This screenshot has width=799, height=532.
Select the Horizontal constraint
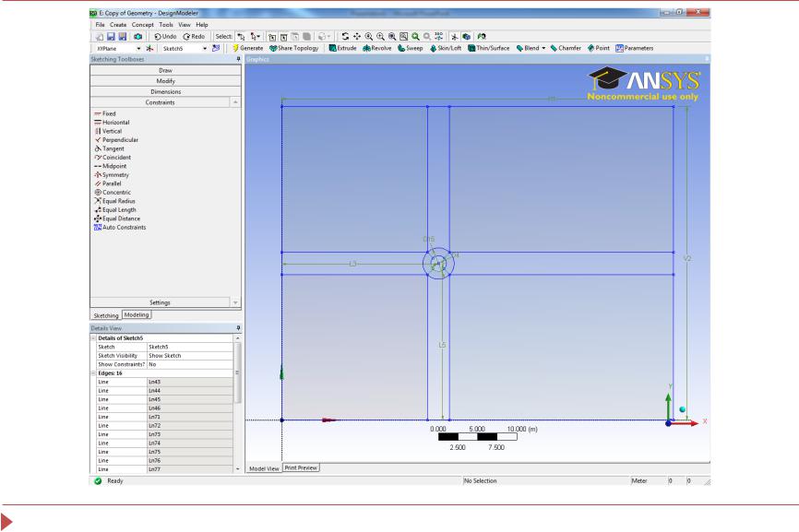(112, 123)
